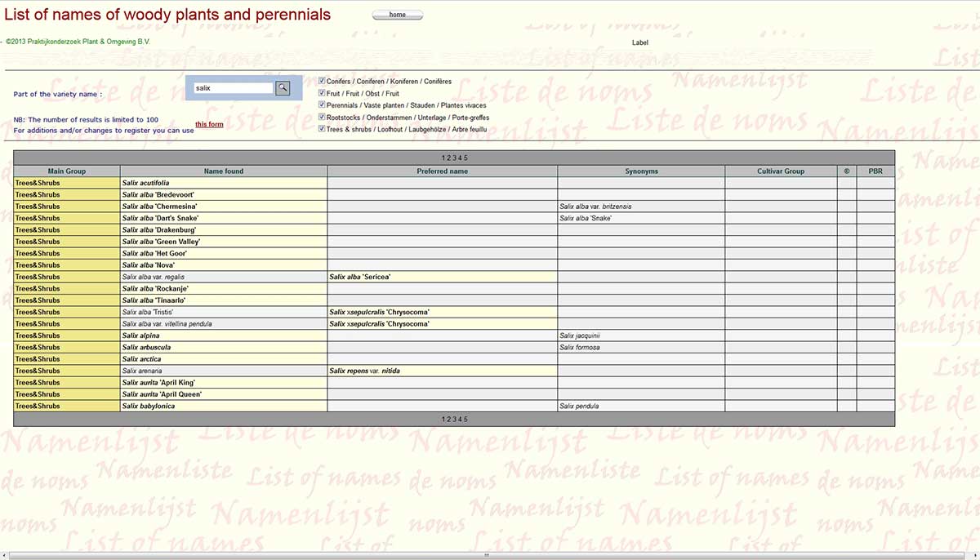Select Salix alba 'Bredevoort' row name
This screenshot has width=980, height=560.
click(158, 194)
